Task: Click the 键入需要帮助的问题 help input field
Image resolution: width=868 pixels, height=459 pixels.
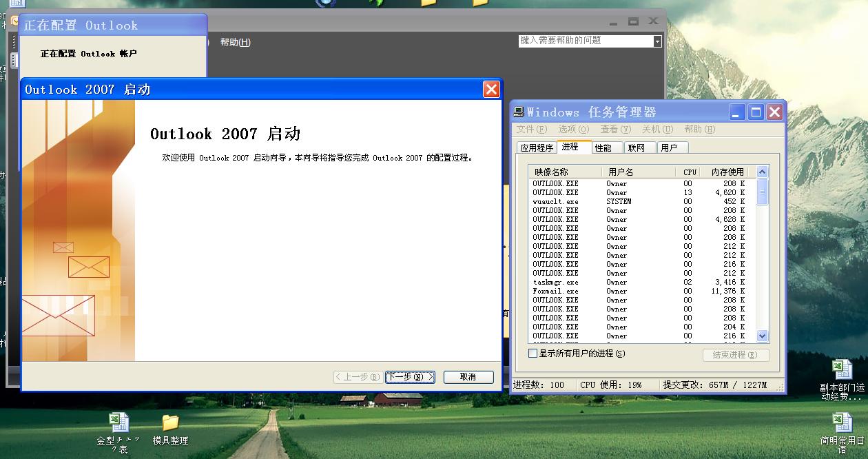Action: 586,41
